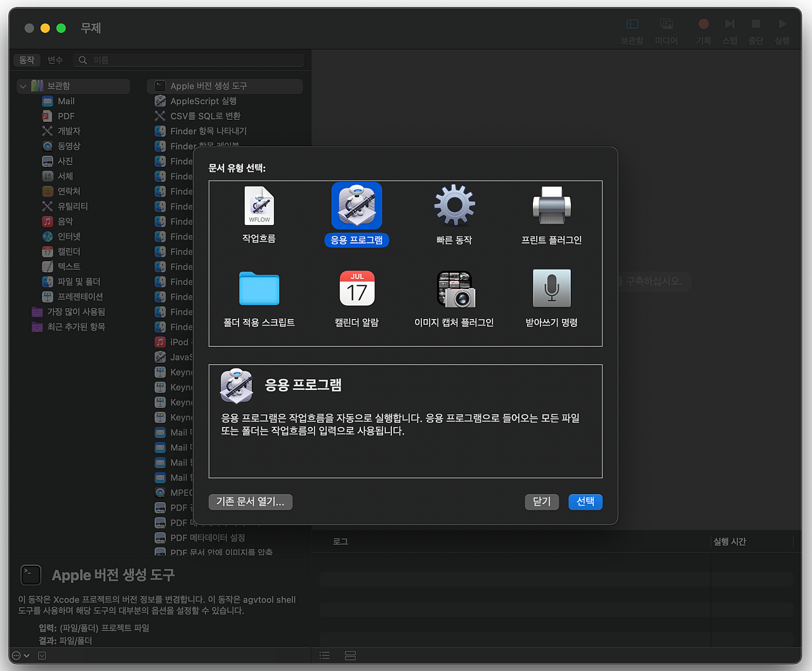Screen dimensions: 812x671
Task: Click the 중단 stop button
Action: click(756, 30)
